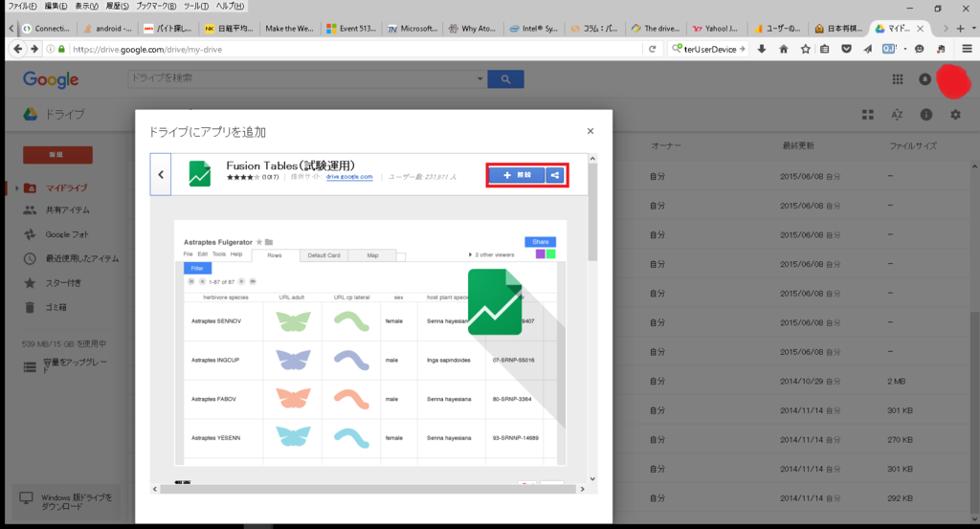This screenshot has height=529, width=980.
Task: Click the green padlock security icon
Action: tap(61, 49)
